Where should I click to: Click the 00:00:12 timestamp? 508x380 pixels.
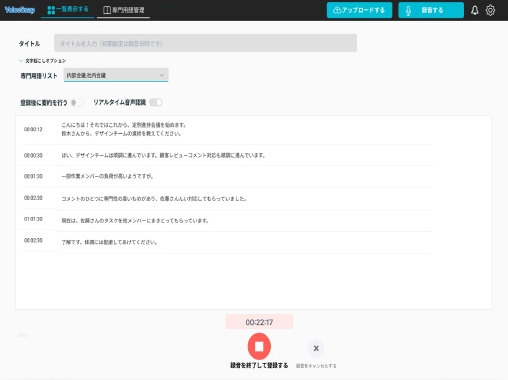pyautogui.click(x=33, y=129)
